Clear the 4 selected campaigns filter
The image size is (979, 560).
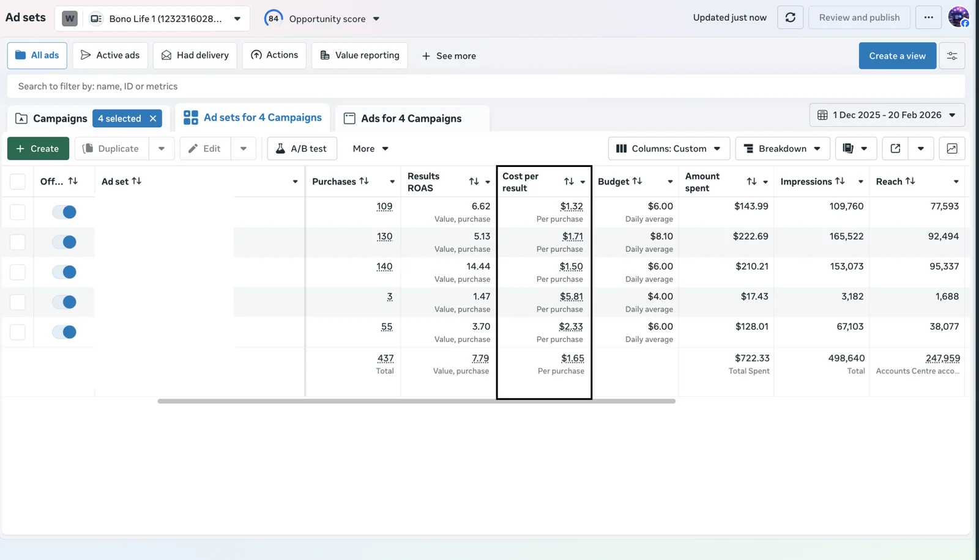(153, 119)
